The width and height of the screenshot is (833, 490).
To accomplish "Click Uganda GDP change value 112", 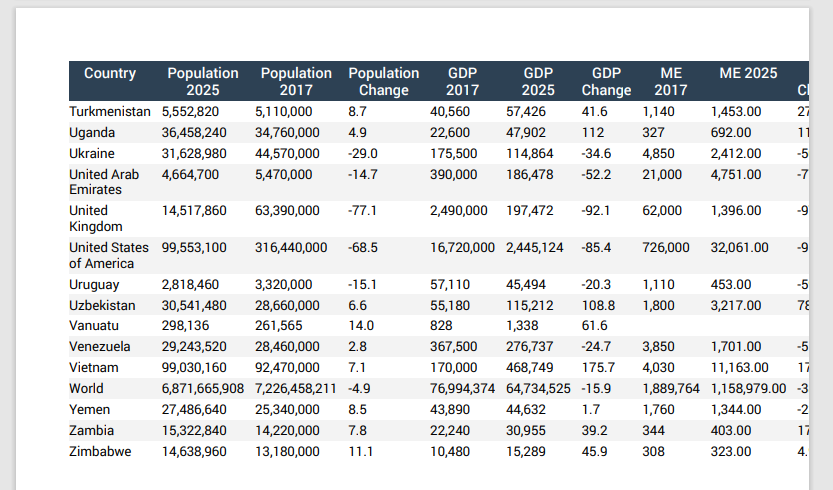I will click(593, 133).
